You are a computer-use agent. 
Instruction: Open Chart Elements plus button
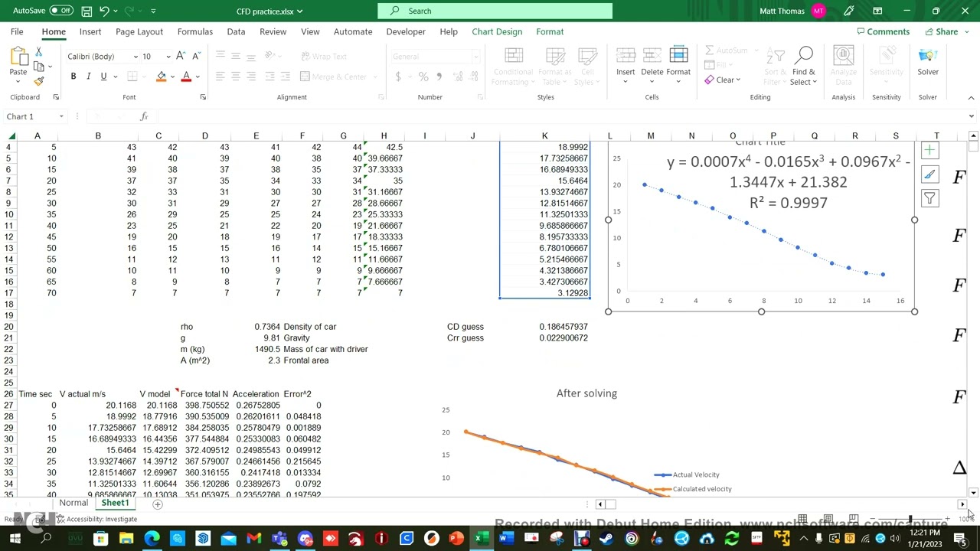[929, 151]
